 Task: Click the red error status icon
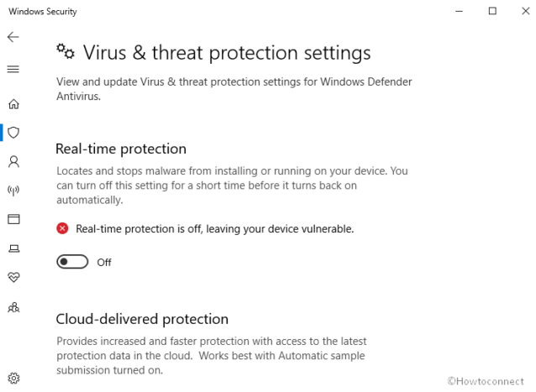[62, 228]
